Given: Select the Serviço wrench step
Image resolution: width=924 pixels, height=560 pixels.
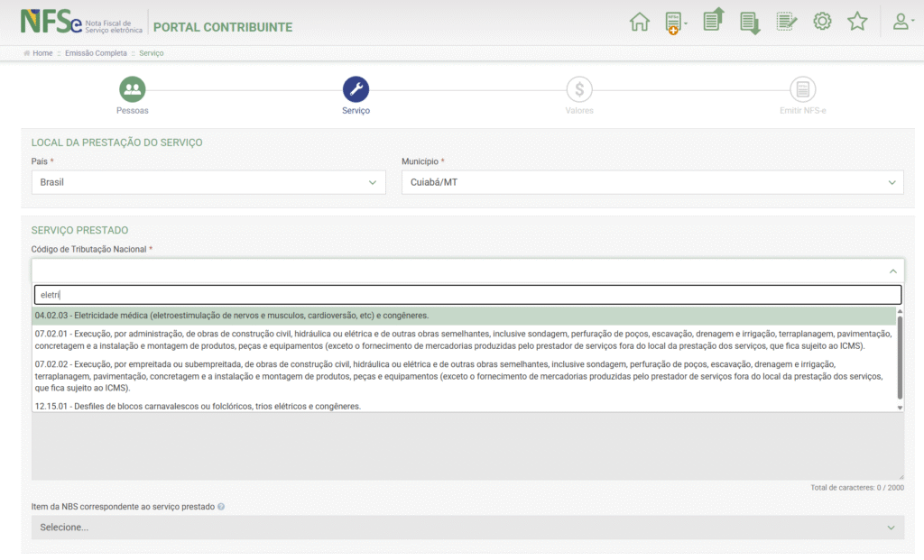Looking at the screenshot, I should pyautogui.click(x=356, y=89).
